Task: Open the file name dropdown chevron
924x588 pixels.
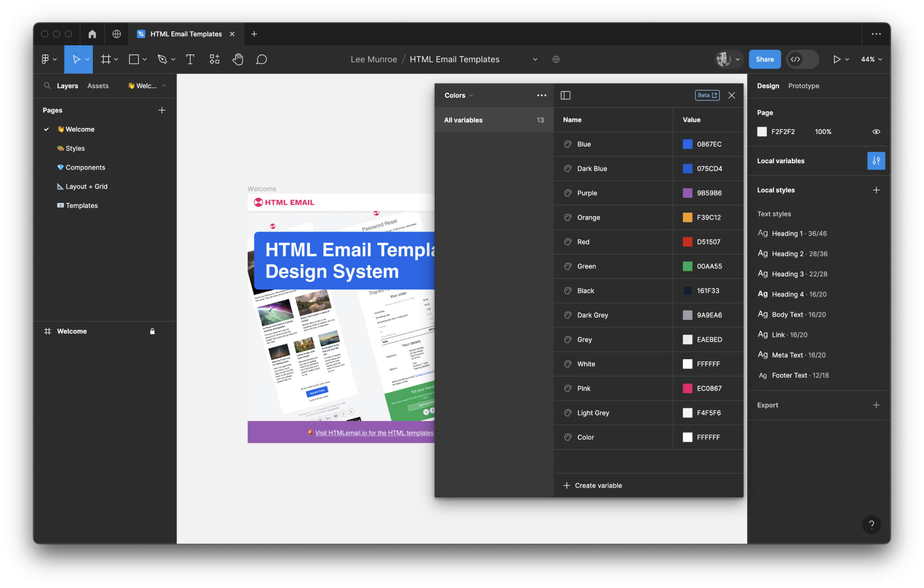Action: pyautogui.click(x=535, y=59)
